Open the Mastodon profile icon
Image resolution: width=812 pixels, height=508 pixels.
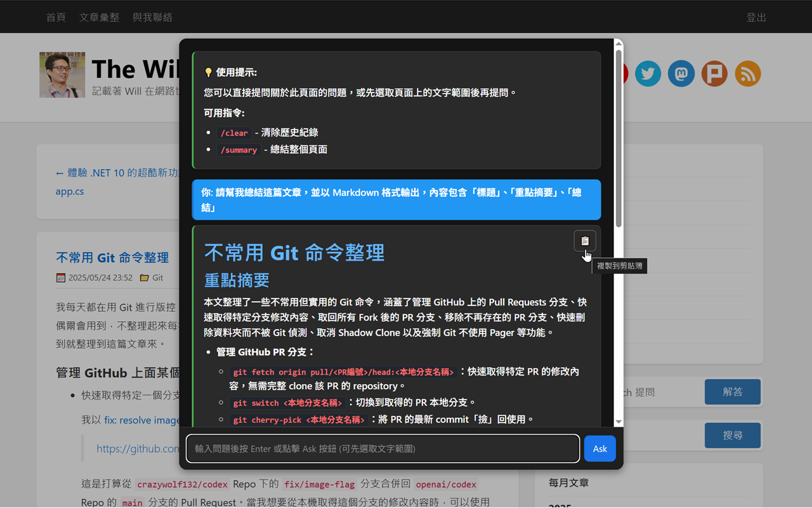[681, 74]
